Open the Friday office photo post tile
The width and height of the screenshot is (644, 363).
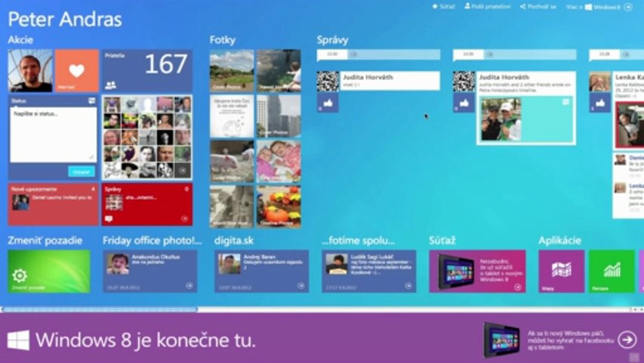[150, 271]
